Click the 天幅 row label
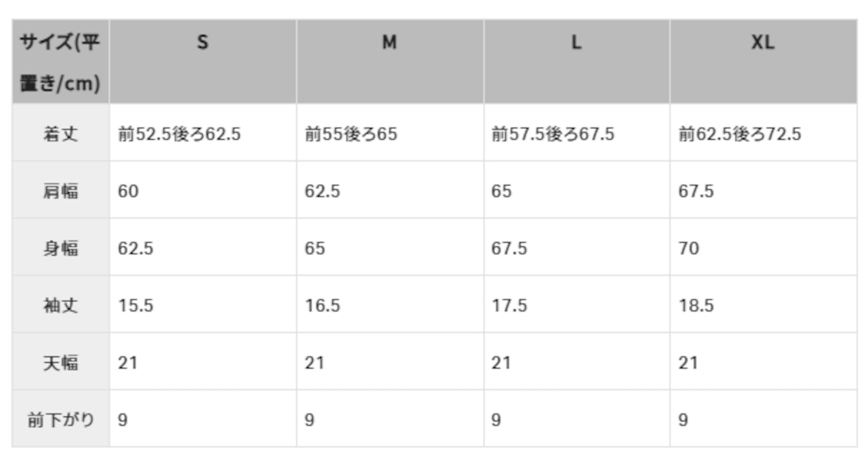The image size is (868, 459). [x=60, y=361]
